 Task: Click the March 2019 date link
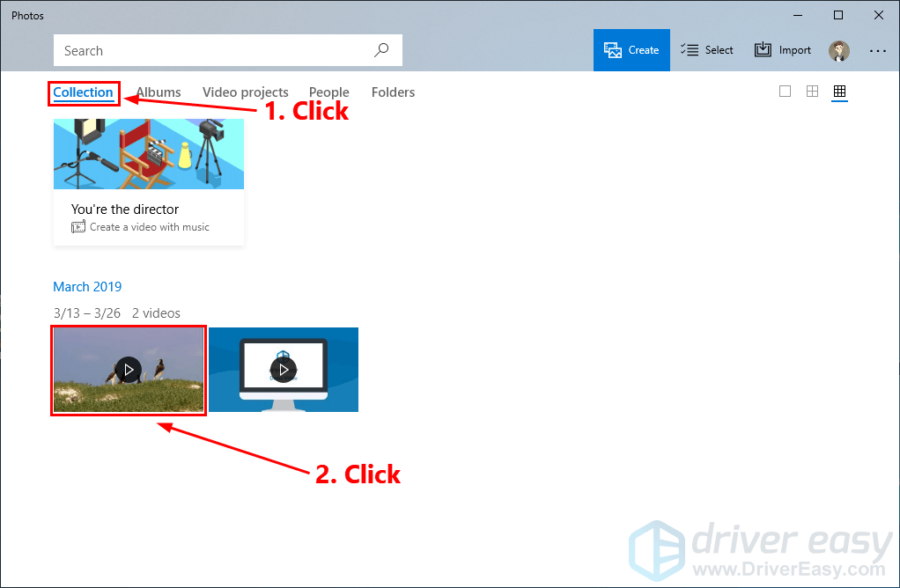coord(87,286)
